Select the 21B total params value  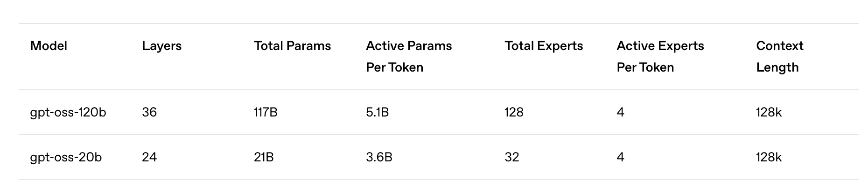264,157
